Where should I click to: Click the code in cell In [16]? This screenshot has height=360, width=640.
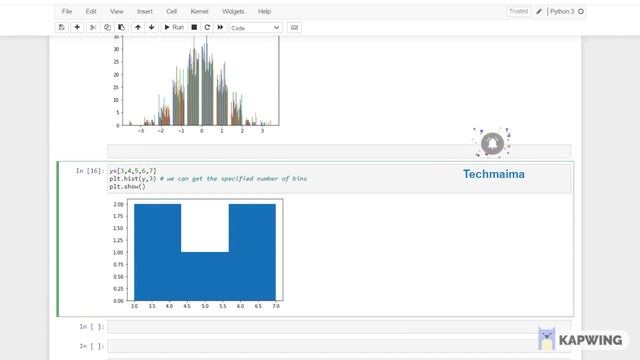339,178
